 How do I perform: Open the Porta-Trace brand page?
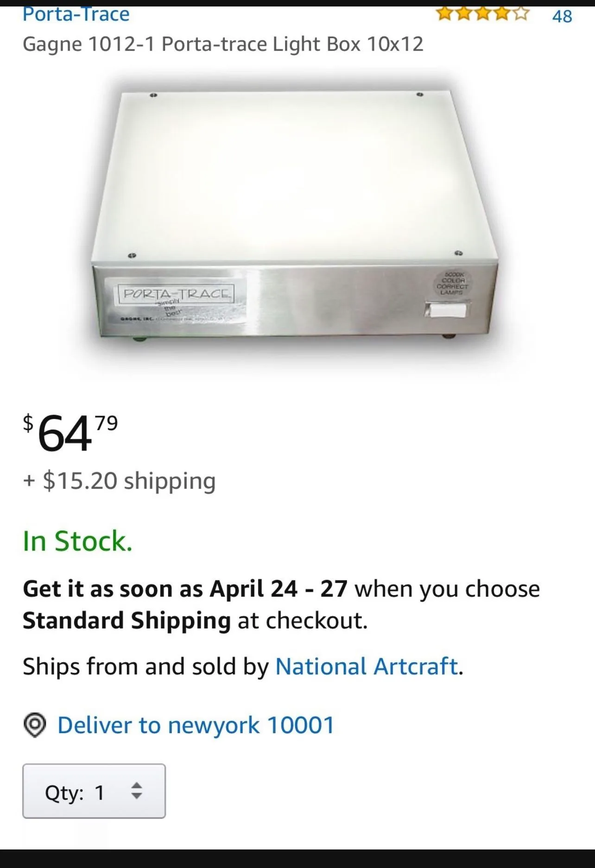tap(76, 14)
